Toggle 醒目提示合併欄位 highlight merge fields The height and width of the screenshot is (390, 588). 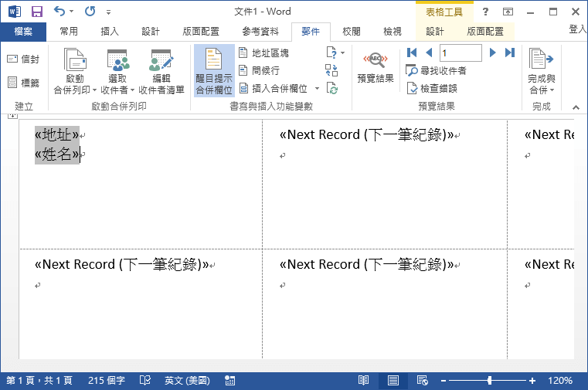pos(214,73)
